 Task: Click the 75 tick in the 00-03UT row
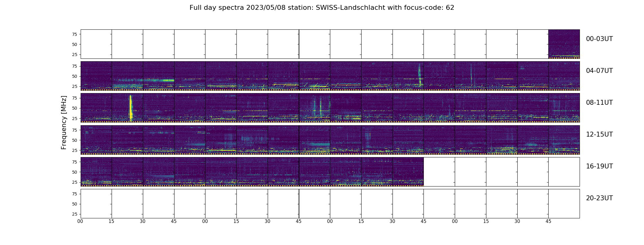click(75, 34)
